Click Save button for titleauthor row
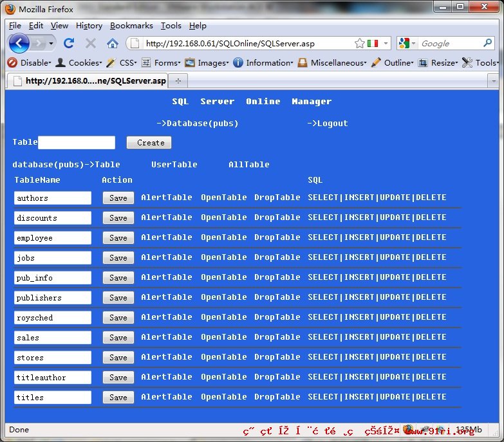Screen dimensions: 504x442 [x=118, y=378]
